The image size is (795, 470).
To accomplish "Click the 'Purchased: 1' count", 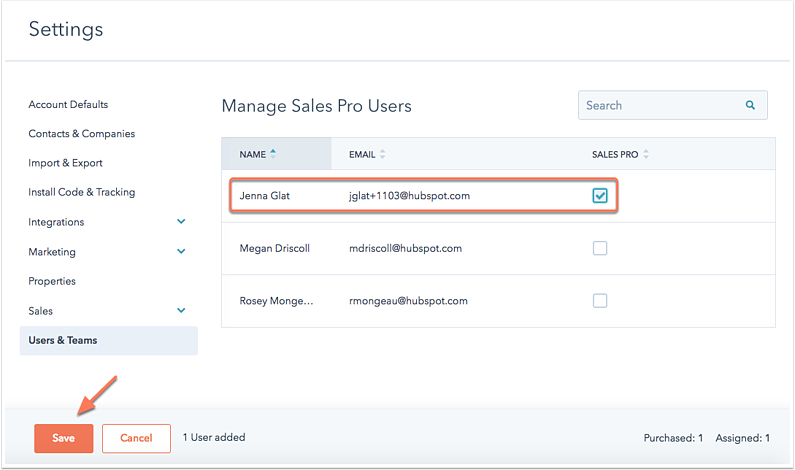I will pos(673,438).
